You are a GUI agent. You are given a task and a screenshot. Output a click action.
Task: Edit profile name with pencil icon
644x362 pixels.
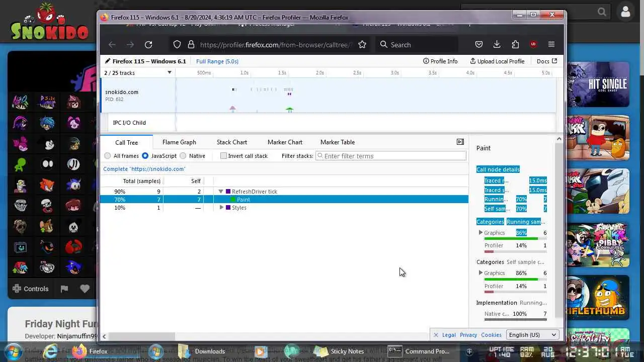point(107,61)
